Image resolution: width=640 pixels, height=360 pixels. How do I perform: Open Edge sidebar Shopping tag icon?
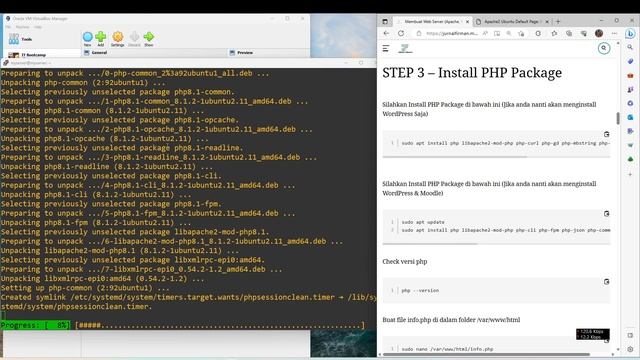(x=630, y=61)
